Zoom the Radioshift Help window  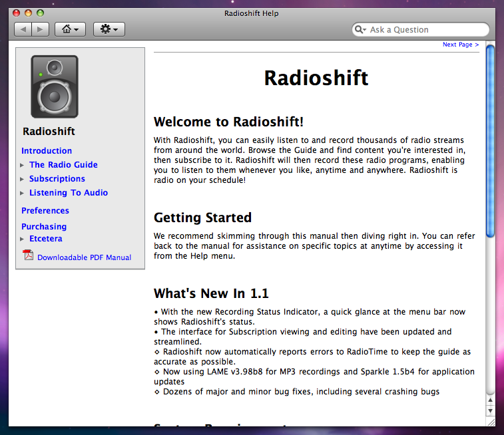(x=40, y=13)
